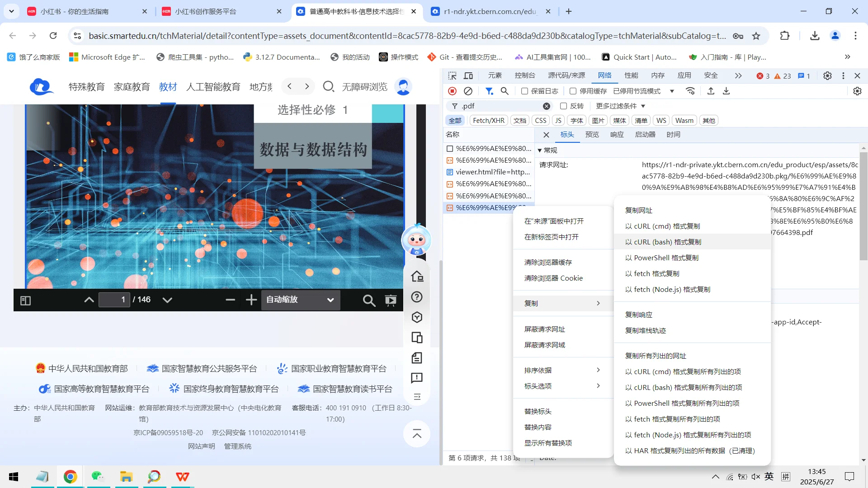Click the browser address bar
Screen dimensions: 868x488
click(407, 36)
